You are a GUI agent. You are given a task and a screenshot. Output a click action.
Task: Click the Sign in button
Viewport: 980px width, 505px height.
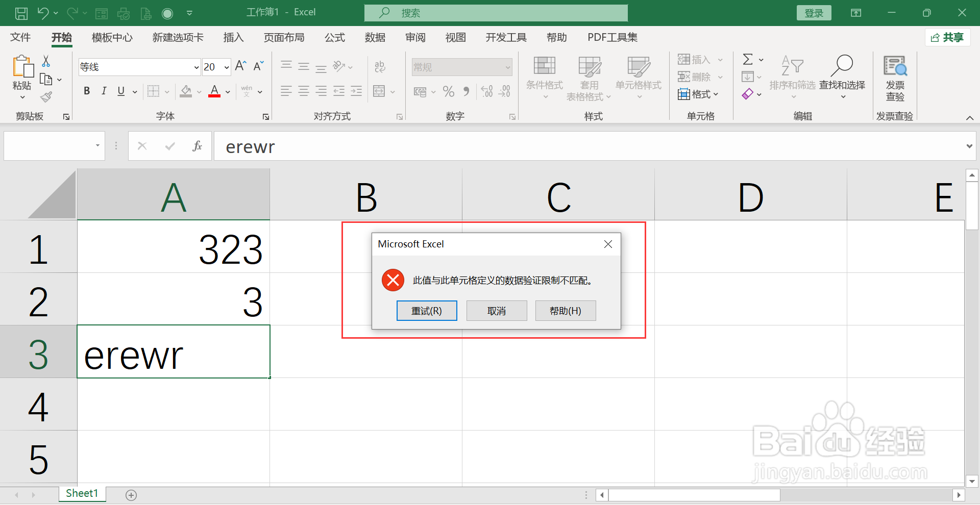coord(814,13)
